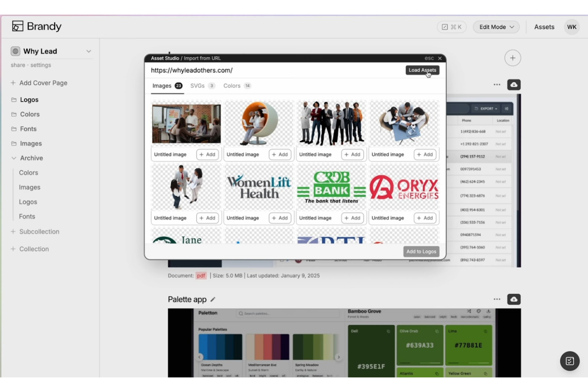Open the WK user avatar menu

point(572,27)
